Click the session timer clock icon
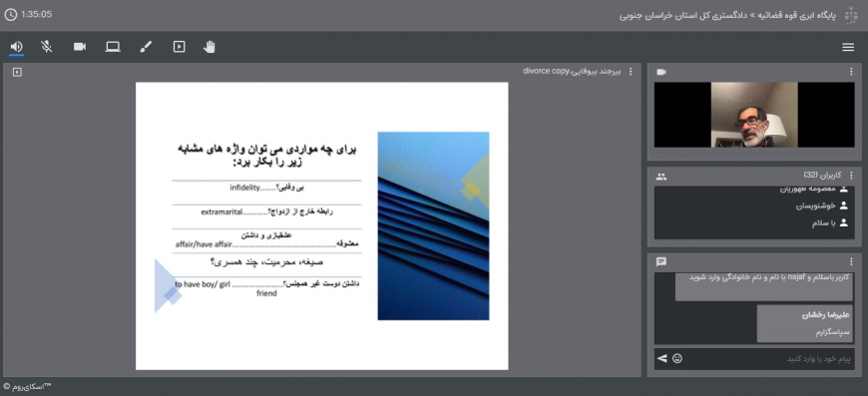The image size is (868, 396). coord(10,14)
